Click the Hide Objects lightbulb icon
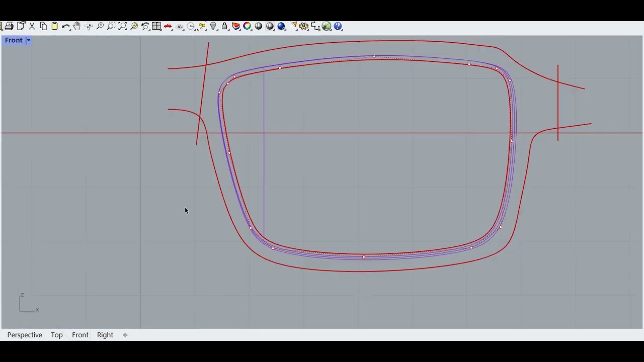This screenshot has width=644, height=362. pyautogui.click(x=213, y=26)
